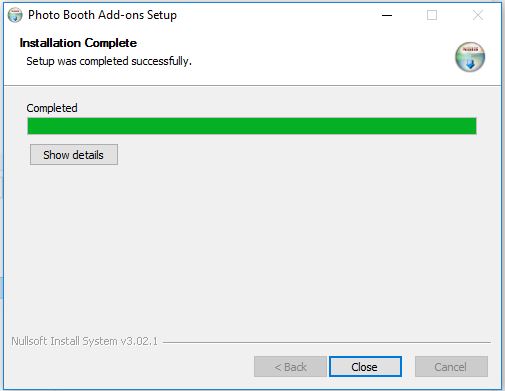Image resolution: width=505 pixels, height=391 pixels.
Task: Click the Close button to finish setup
Action: pos(365,367)
